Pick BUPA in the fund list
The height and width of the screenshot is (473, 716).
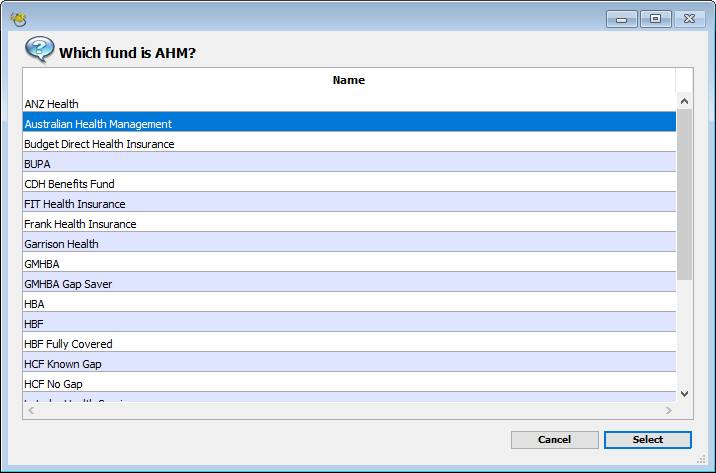pos(37,164)
